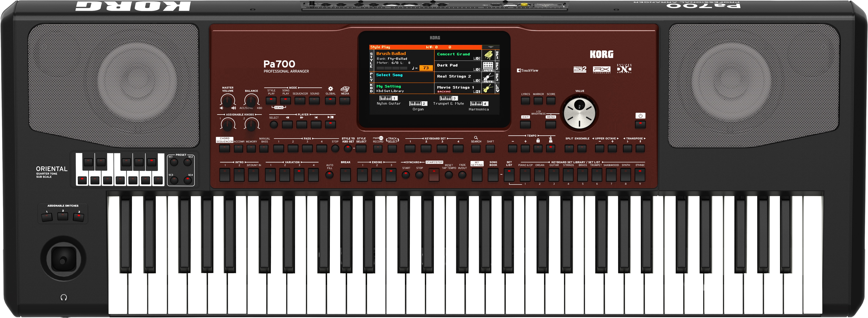Tap the Real Strings 2 sound name
Image resolution: width=868 pixels, height=318 pixels.
454,76
